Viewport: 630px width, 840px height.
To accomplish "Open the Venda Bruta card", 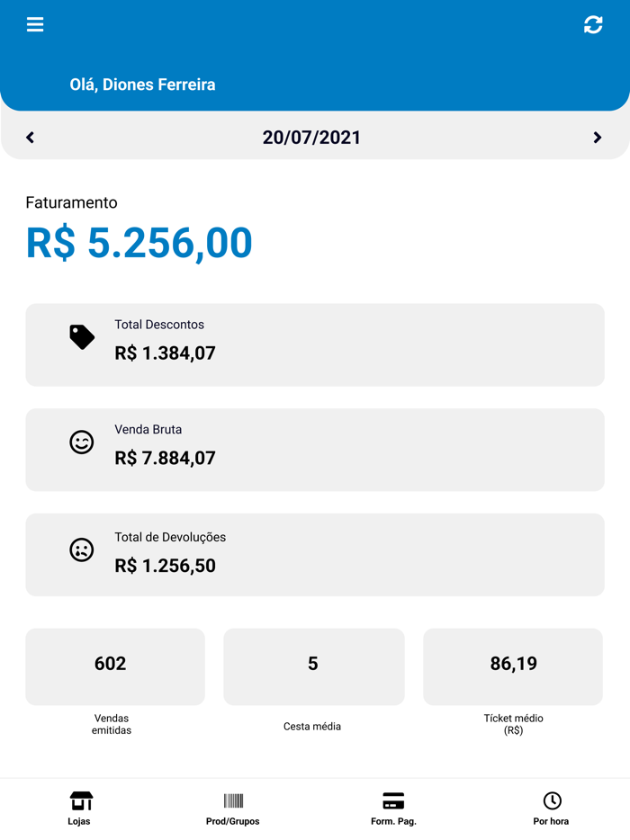I will 314,449.
